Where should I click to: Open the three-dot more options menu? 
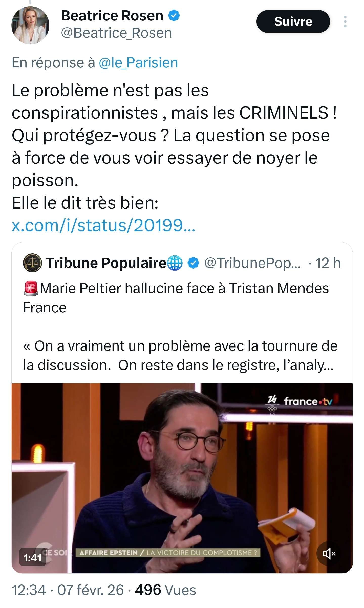click(x=345, y=22)
